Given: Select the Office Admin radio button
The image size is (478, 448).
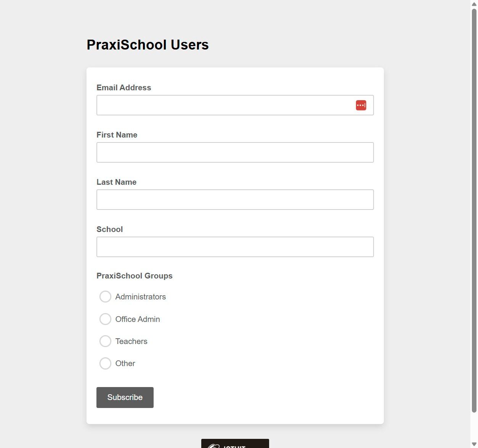Looking at the screenshot, I should click(105, 319).
